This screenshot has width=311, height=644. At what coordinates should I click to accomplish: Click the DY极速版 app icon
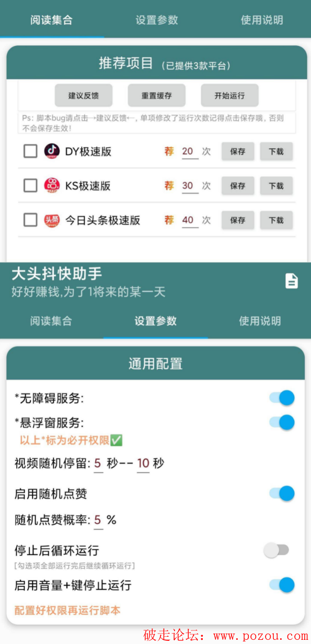pos(52,151)
